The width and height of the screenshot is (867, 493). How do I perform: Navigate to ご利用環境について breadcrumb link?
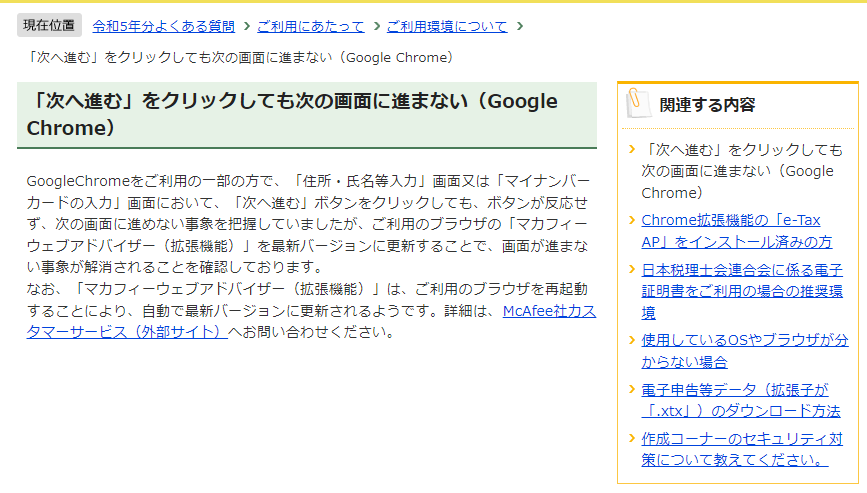[447, 26]
